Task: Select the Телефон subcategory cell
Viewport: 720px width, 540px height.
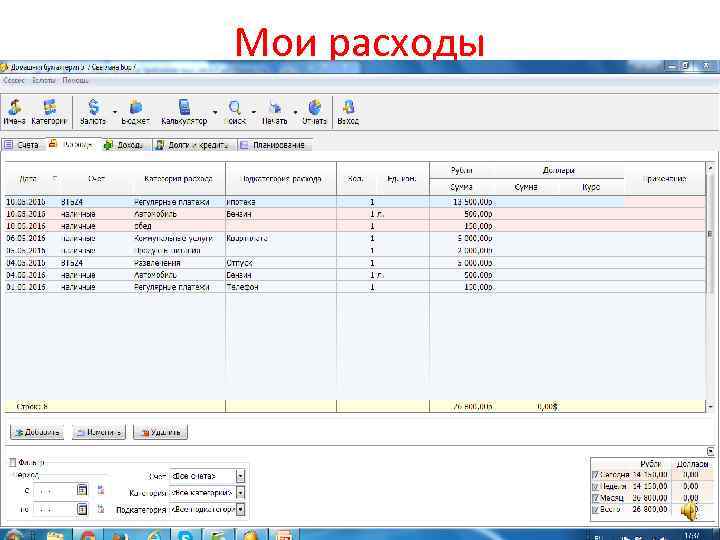Action: pyautogui.click(x=281, y=287)
